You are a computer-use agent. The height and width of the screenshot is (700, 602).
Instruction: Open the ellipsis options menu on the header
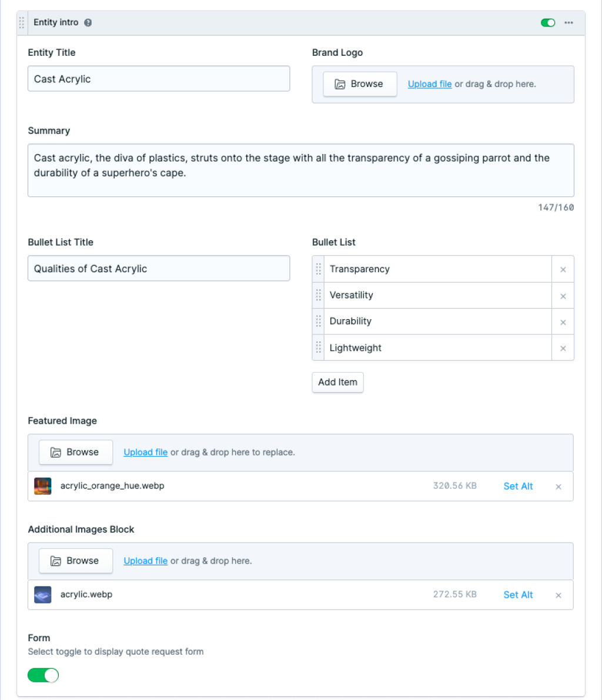point(568,22)
